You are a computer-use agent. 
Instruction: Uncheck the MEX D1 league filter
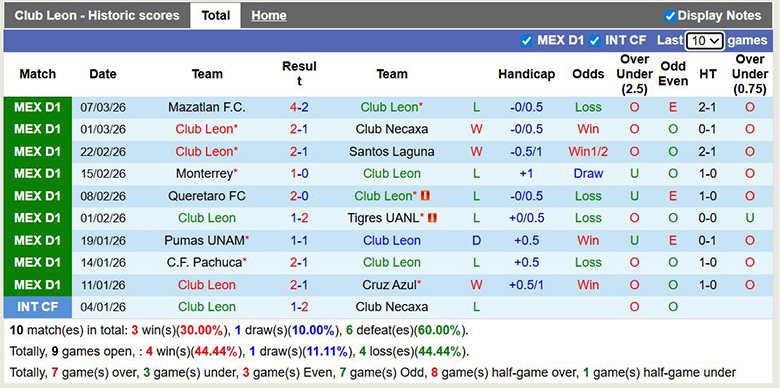coord(526,41)
